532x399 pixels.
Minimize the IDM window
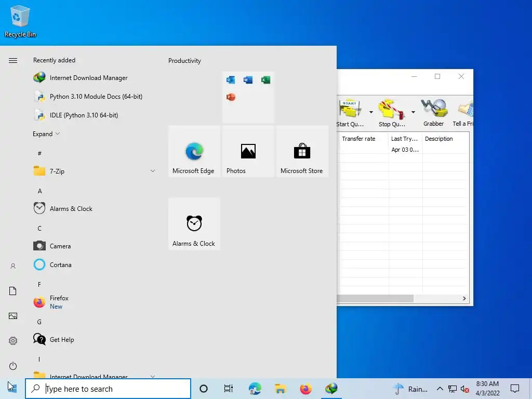pyautogui.click(x=414, y=76)
